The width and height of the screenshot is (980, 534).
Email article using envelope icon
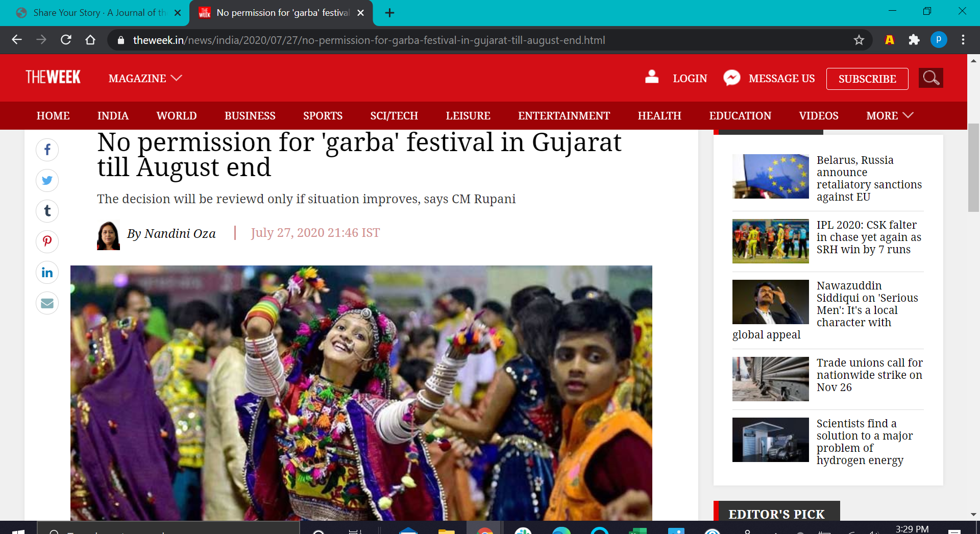(47, 303)
